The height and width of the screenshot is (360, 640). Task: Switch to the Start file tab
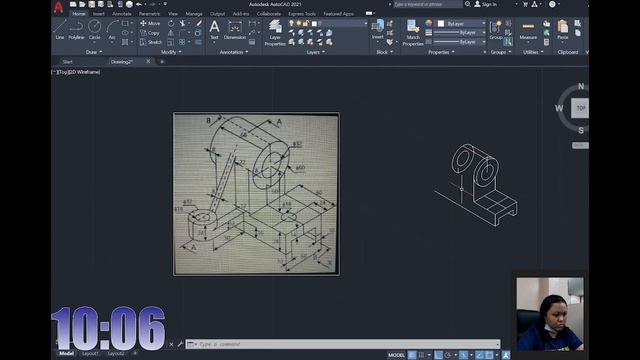(68, 62)
